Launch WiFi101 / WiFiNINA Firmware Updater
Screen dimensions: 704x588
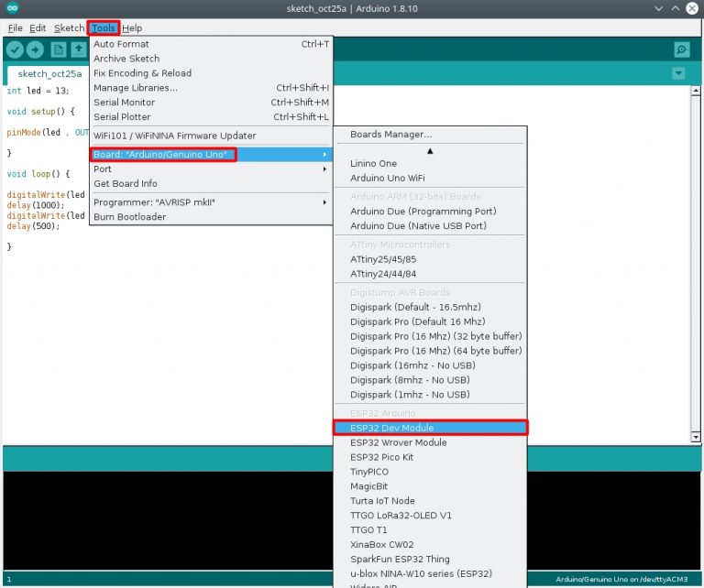point(211,136)
